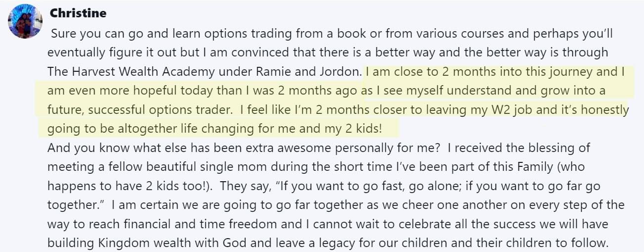644x252 pixels.
Task: Click the Christine author name
Action: tap(78, 13)
